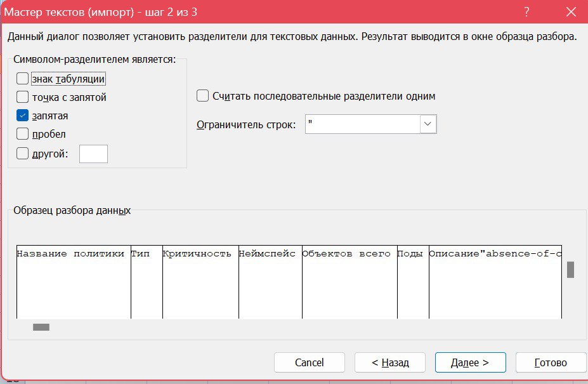This screenshot has width=588, height=384.
Task: Enable the другой delimiter option
Action: click(x=22, y=153)
